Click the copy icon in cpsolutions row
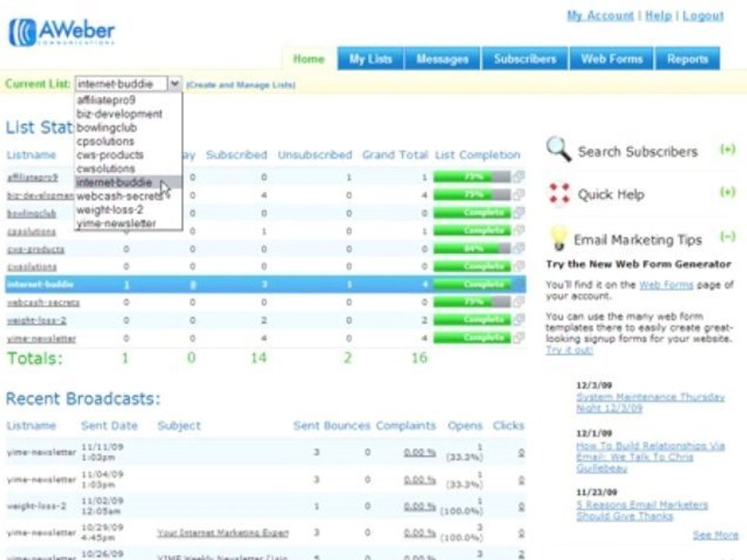 (x=519, y=230)
